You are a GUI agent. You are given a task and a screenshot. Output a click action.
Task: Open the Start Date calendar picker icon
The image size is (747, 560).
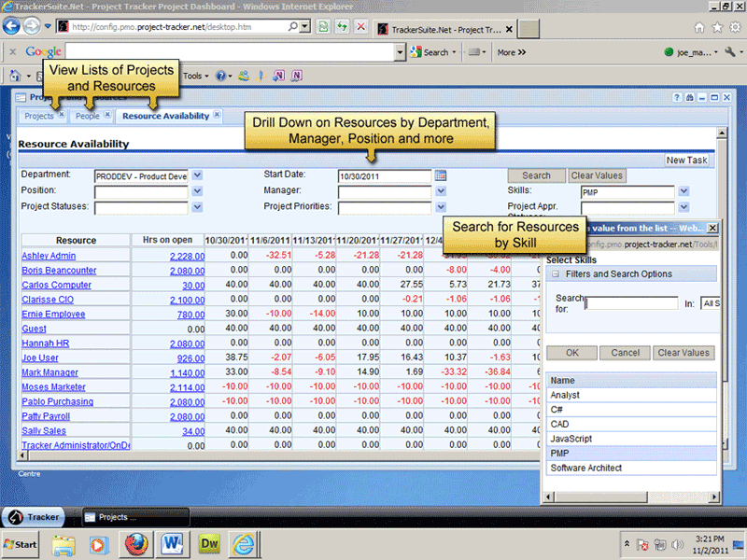tap(441, 175)
